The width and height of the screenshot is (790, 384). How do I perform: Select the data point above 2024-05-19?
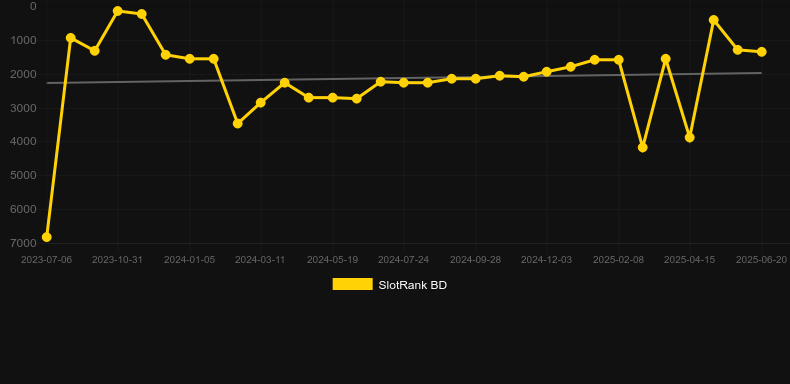333,98
